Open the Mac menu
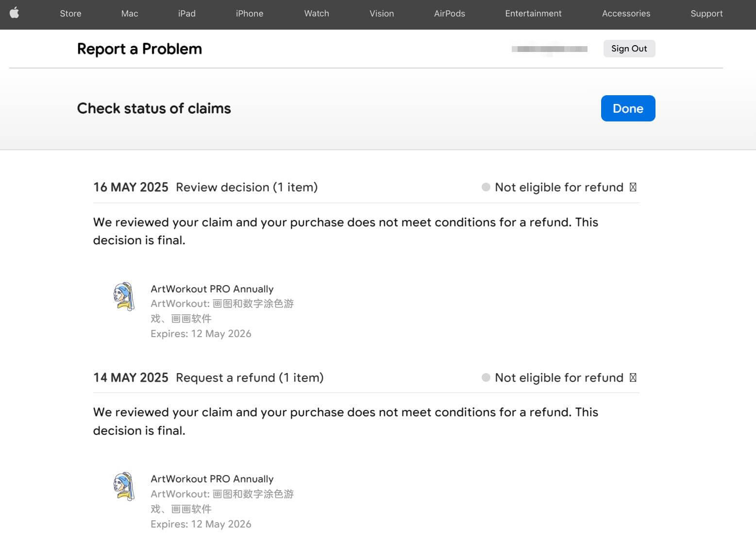The width and height of the screenshot is (756, 546). click(x=130, y=14)
